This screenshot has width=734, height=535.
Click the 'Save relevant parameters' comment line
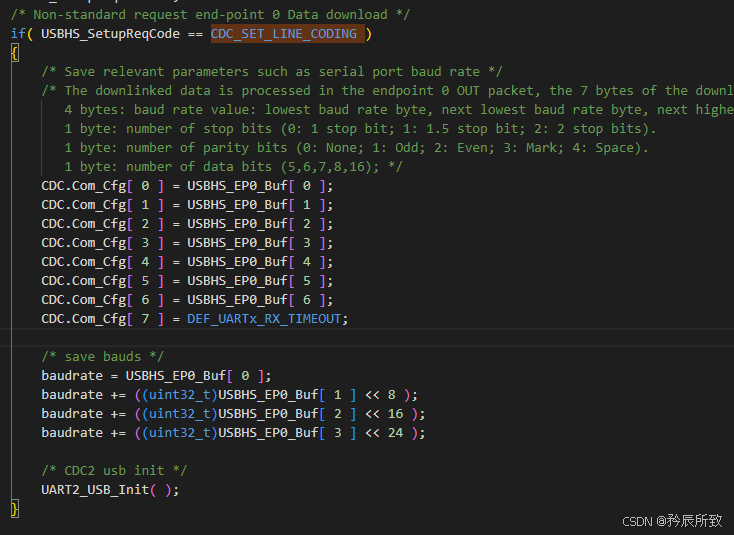[272, 72]
